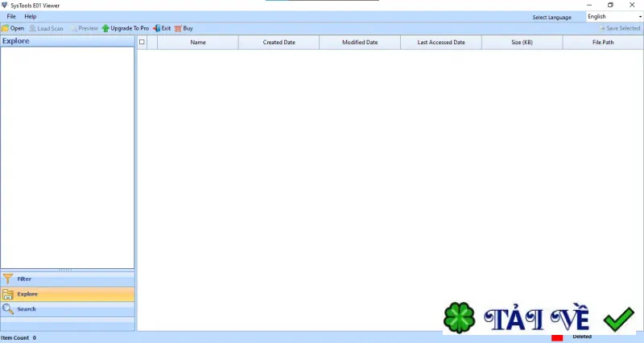The height and width of the screenshot is (343, 644).
Task: Toggle the select-all checkbox in table header
Action: (142, 42)
